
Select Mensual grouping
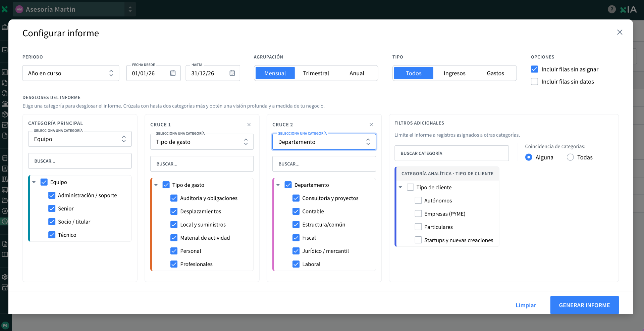(x=275, y=73)
